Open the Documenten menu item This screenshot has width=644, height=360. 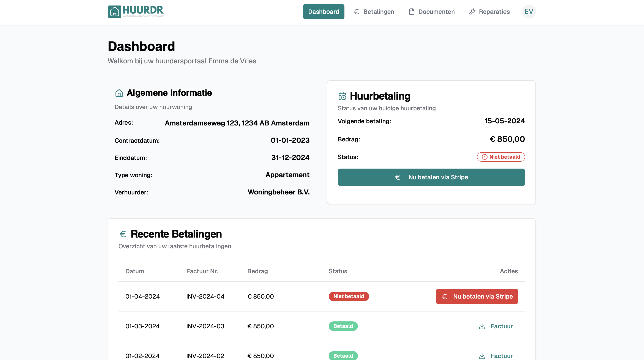point(431,11)
